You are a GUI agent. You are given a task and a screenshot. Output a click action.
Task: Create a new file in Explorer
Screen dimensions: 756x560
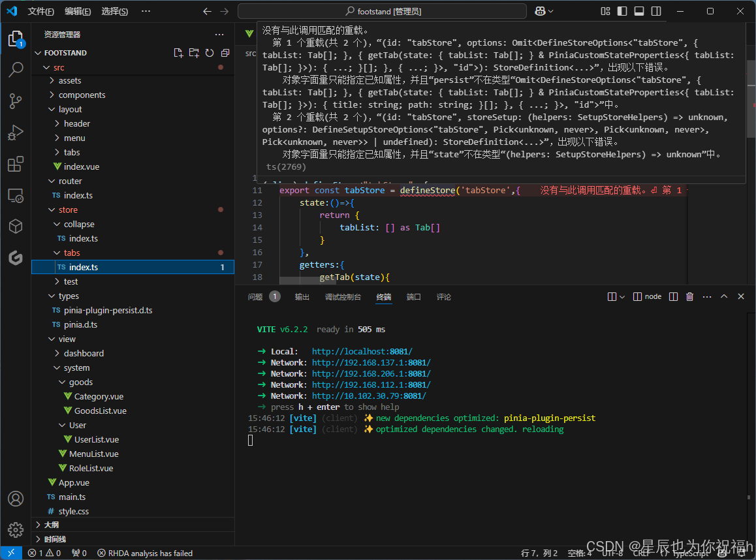178,53
